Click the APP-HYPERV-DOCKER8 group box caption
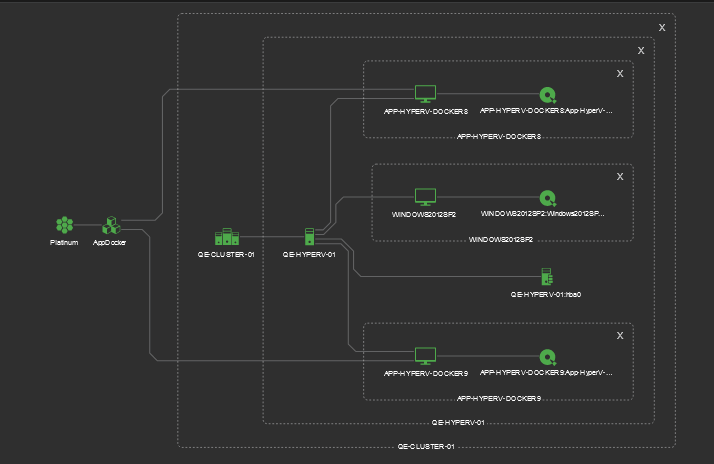The image size is (714, 464). 499,137
